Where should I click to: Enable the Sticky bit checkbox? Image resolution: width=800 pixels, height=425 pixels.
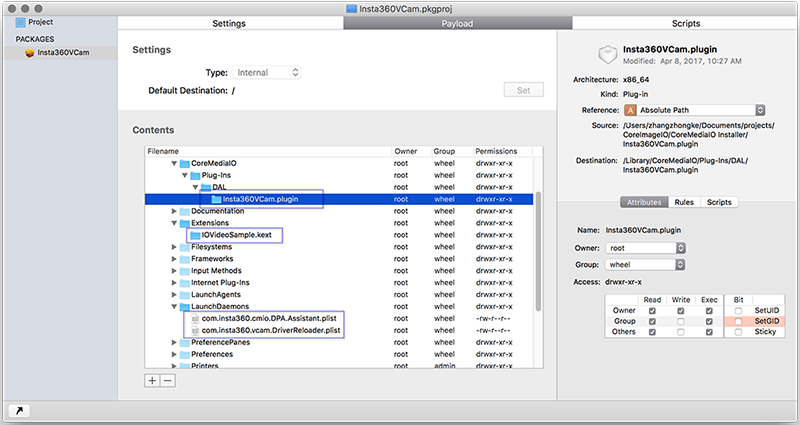[738, 332]
